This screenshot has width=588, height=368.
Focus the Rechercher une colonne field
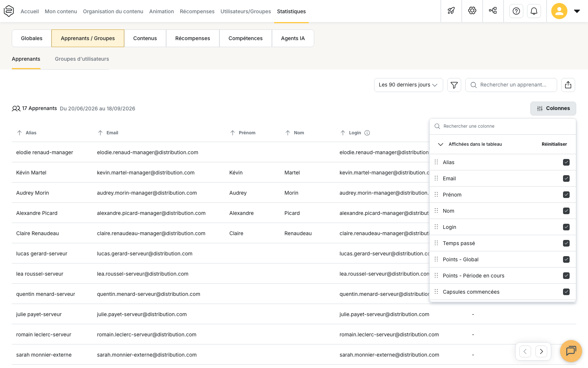click(x=502, y=126)
